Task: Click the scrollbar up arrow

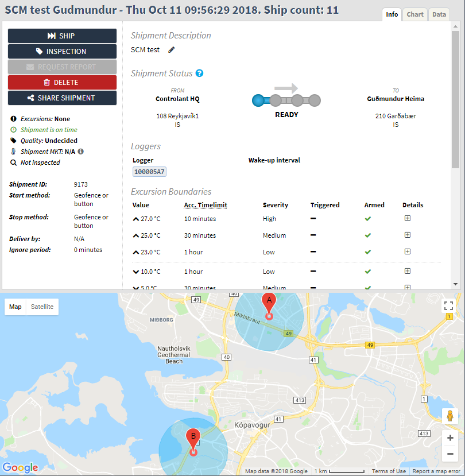Action: [x=455, y=26]
